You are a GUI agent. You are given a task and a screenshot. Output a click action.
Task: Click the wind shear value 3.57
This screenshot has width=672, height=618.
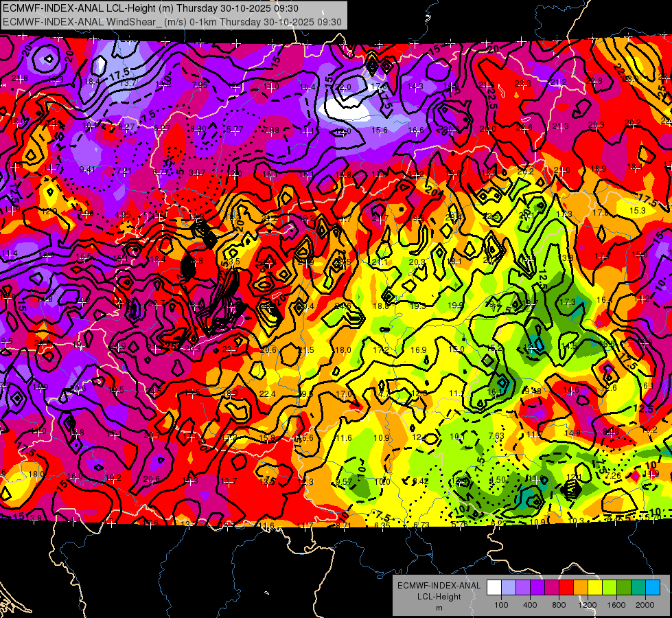197,173
